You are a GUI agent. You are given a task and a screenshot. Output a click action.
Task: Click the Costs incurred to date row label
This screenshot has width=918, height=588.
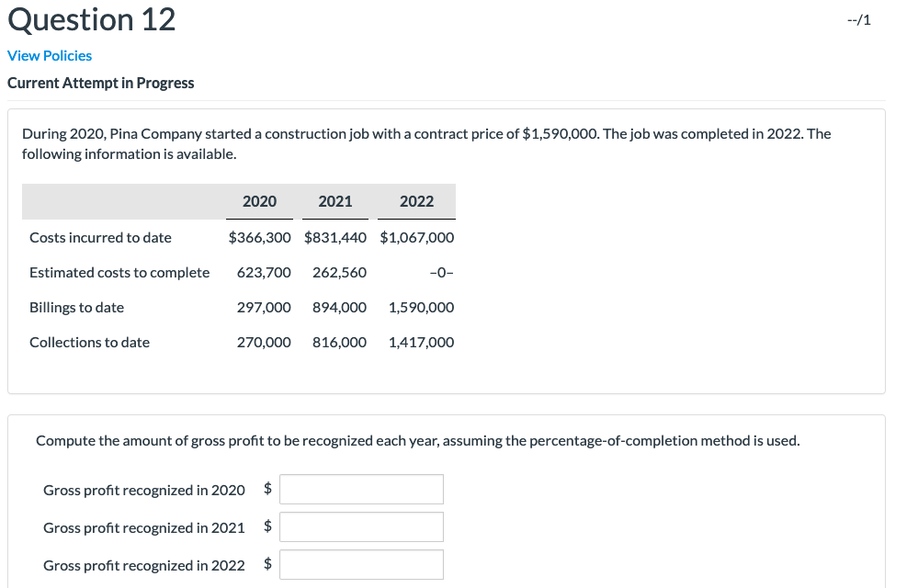[x=100, y=237]
